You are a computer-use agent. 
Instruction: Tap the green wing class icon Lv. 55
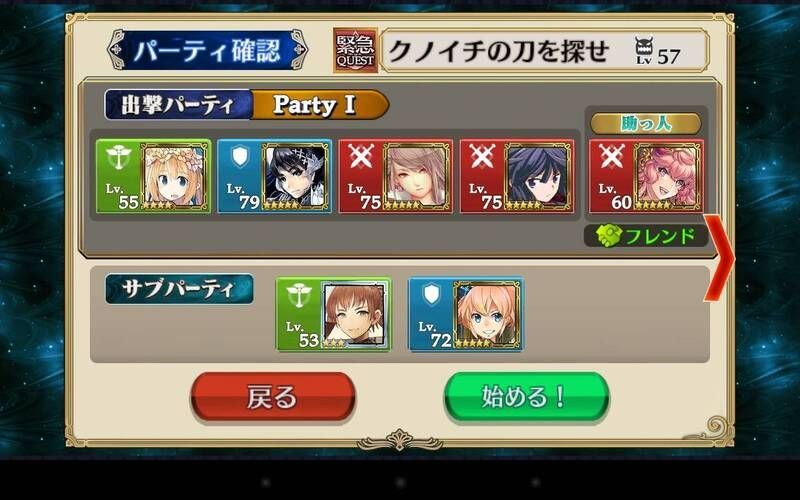[119, 158]
